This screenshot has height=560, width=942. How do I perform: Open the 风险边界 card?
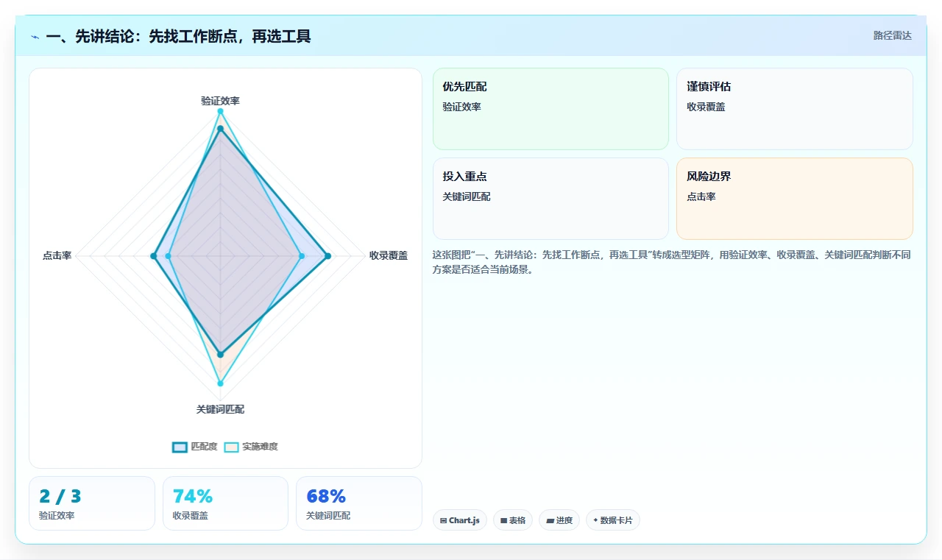[795, 199]
